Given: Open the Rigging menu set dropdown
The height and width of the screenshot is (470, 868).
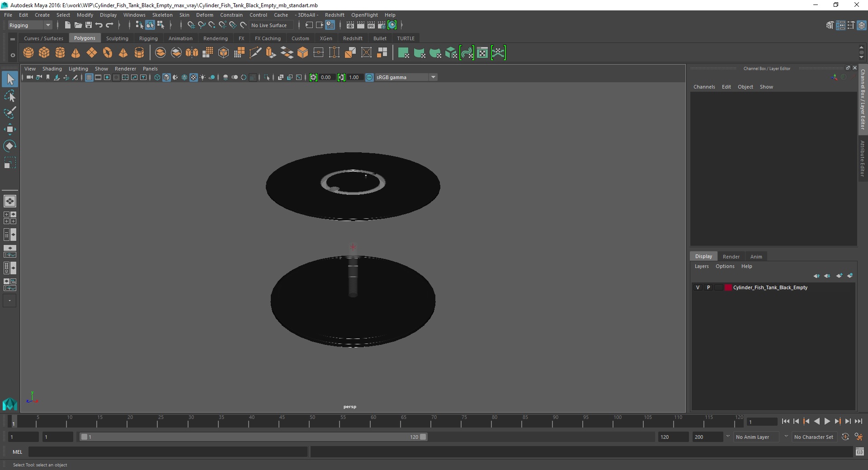Looking at the screenshot, I should (30, 25).
